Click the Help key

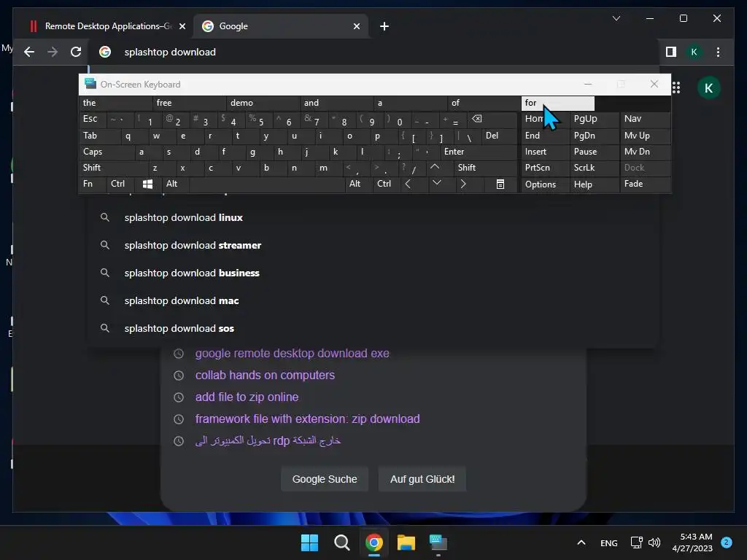[x=595, y=184]
